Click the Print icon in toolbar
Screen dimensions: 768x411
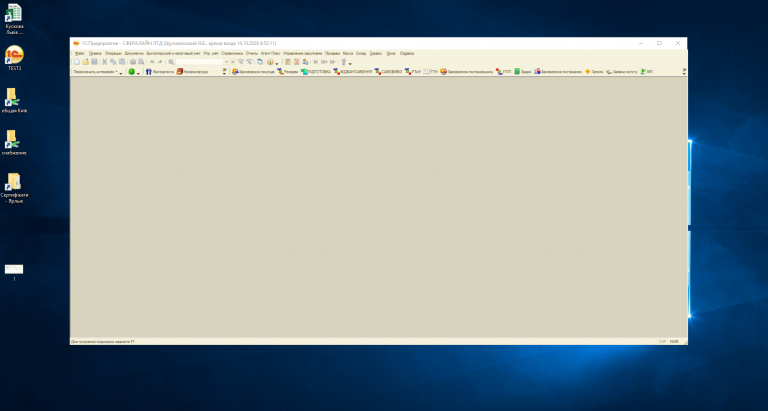tap(133, 62)
